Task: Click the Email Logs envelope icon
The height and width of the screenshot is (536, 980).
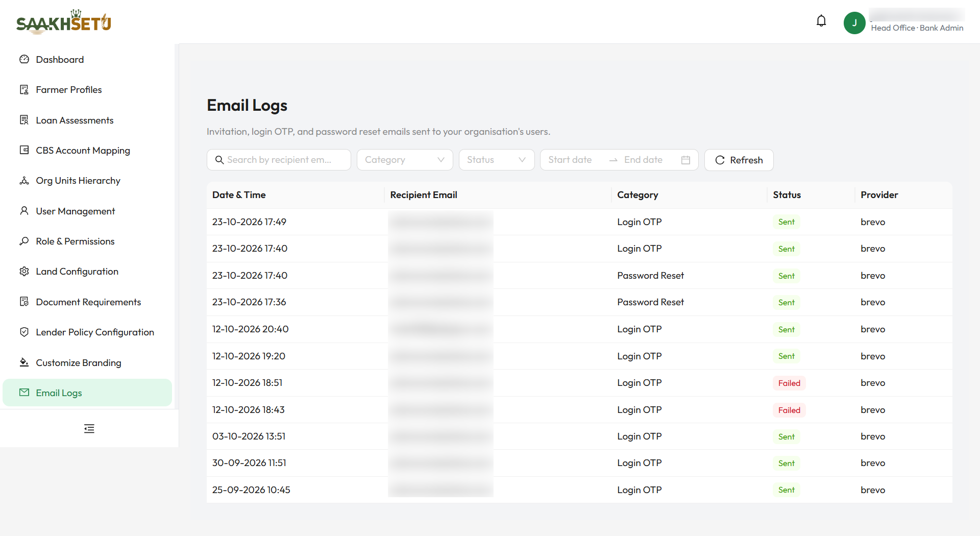Action: (24, 393)
